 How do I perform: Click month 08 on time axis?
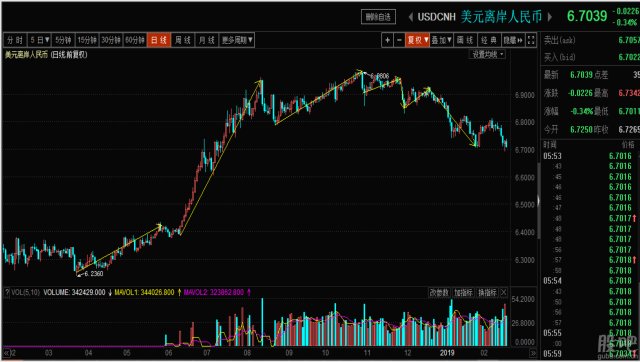(247, 353)
